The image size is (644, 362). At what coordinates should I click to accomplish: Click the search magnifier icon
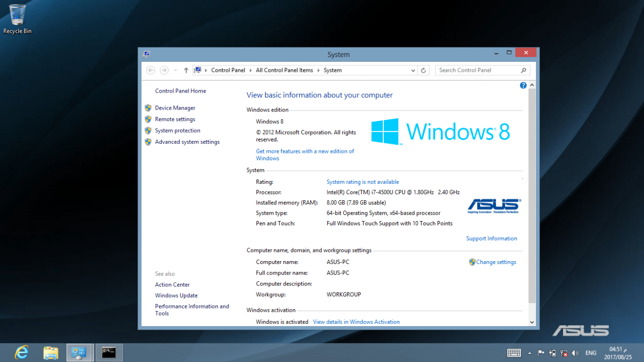pyautogui.click(x=523, y=70)
